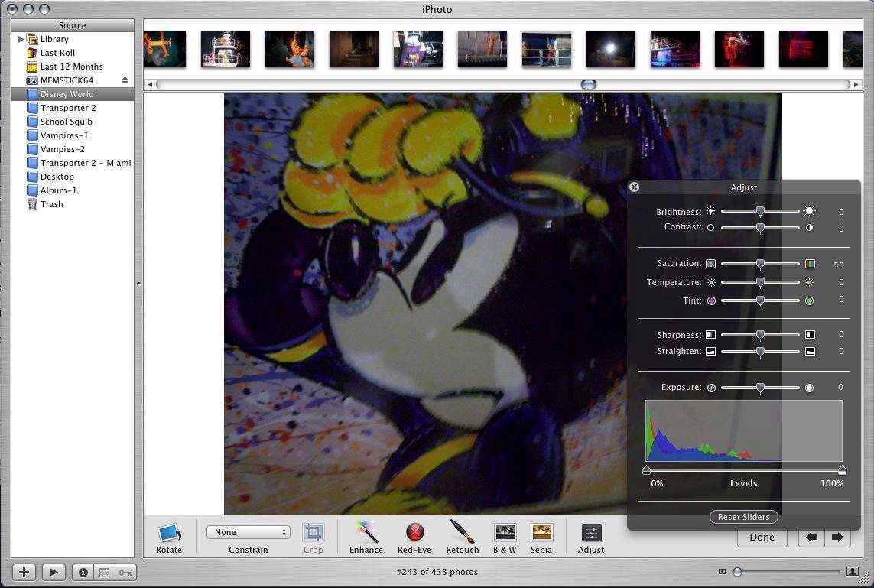Click the high contrast icon
The width and height of the screenshot is (874, 588).
click(809, 227)
